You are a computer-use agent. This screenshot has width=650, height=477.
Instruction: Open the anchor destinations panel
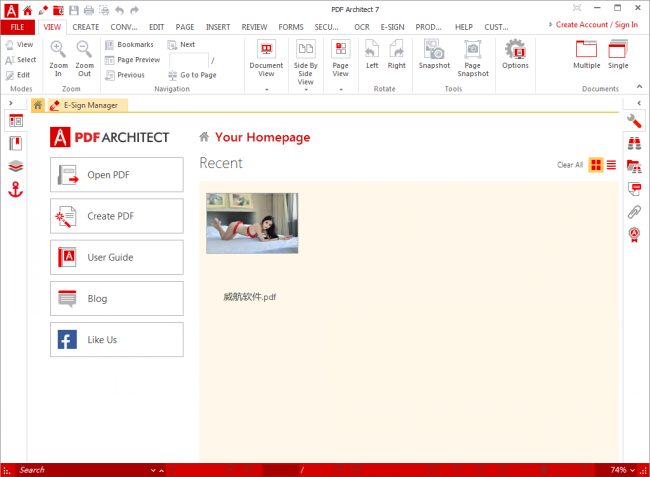(x=16, y=189)
